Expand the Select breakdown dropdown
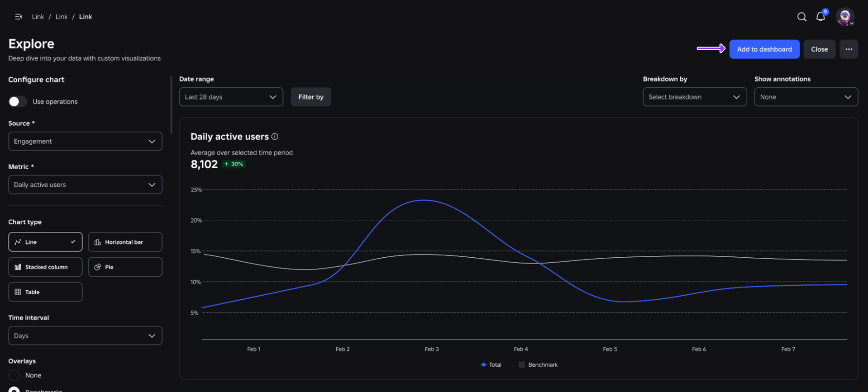Screen dimensions: 868x392 coord(695,97)
